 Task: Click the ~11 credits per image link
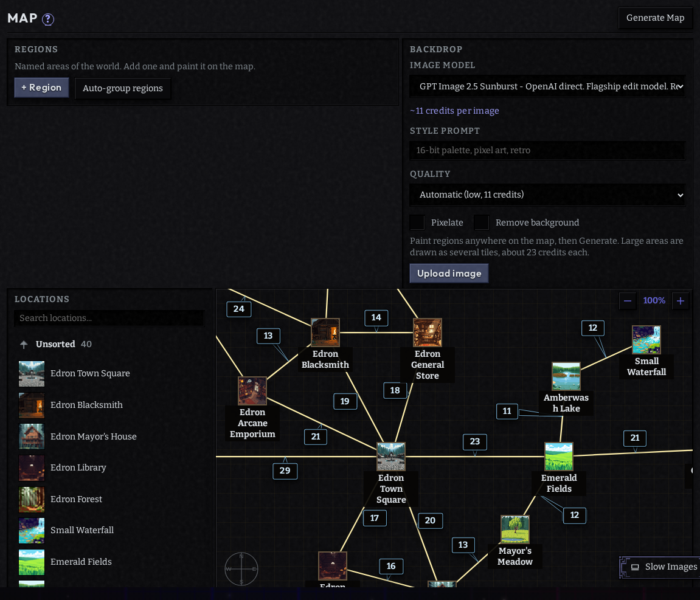tap(454, 111)
